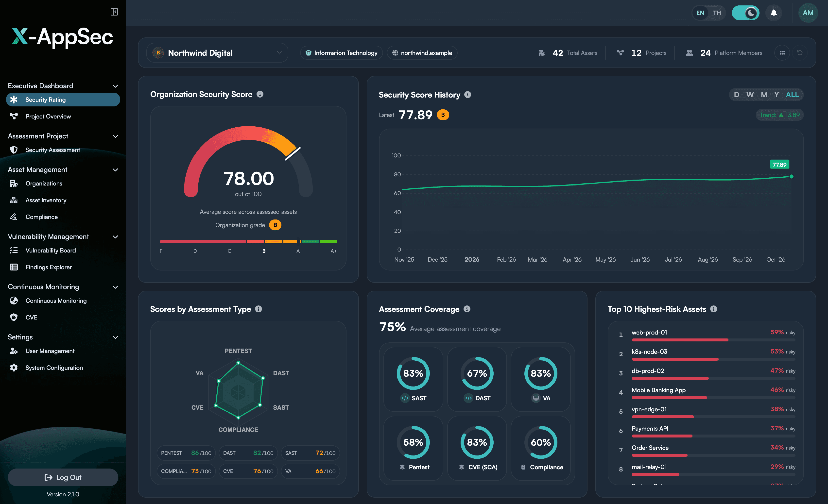The width and height of the screenshot is (828, 504).
Task: Open the Compliance menu item under Asset Management
Action: (x=63, y=217)
